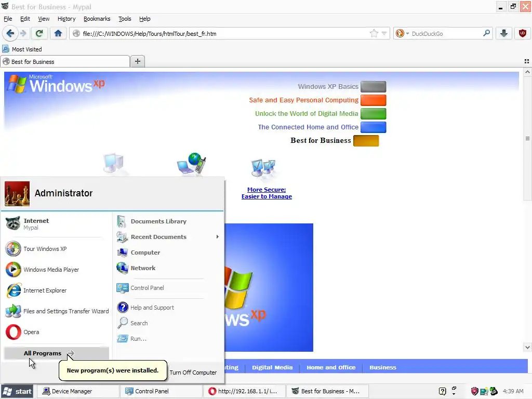The height and width of the screenshot is (399, 532).
Task: Open the Downloads arrow icon
Action: coord(503,33)
